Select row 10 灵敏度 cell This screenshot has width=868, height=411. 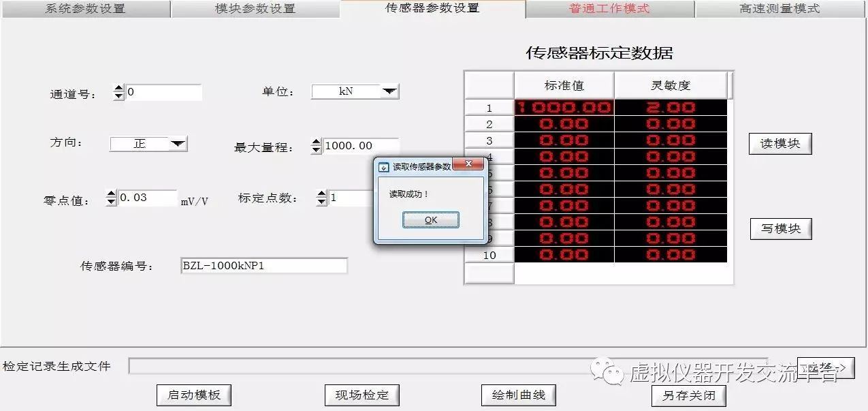point(671,255)
